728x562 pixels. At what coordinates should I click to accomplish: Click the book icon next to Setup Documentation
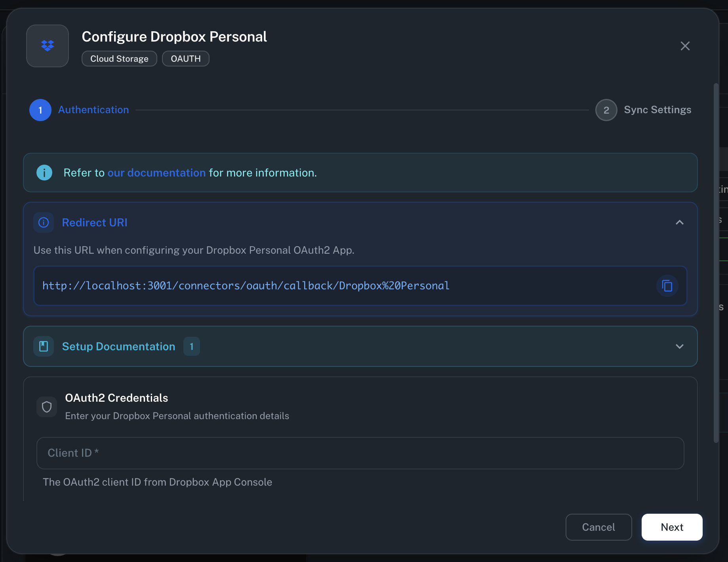[x=44, y=346]
